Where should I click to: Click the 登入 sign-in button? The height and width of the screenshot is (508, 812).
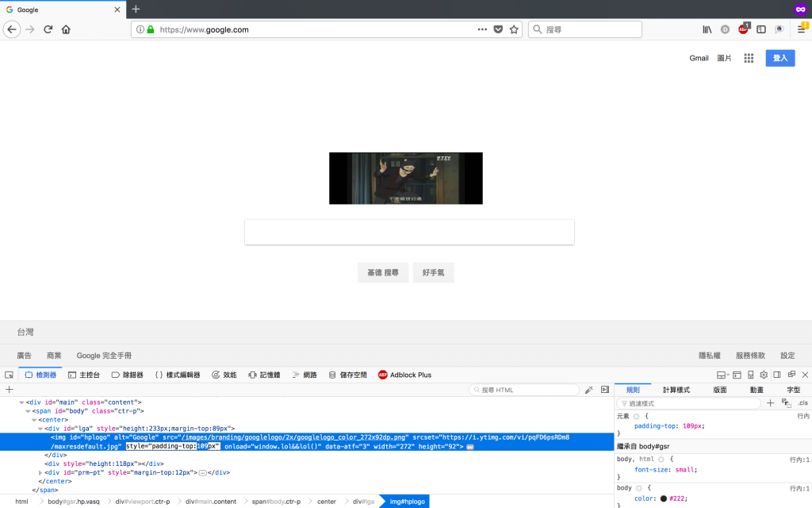tap(780, 58)
